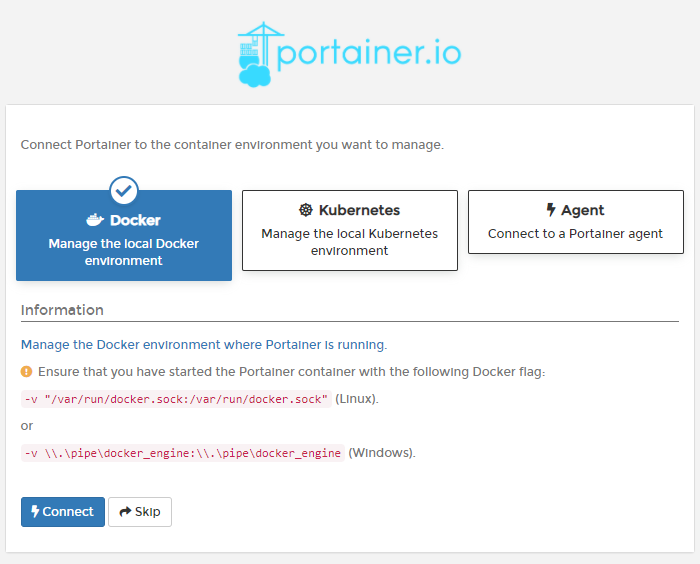700x564 pixels.
Task: Select the Docker environment option
Action: [x=124, y=235]
